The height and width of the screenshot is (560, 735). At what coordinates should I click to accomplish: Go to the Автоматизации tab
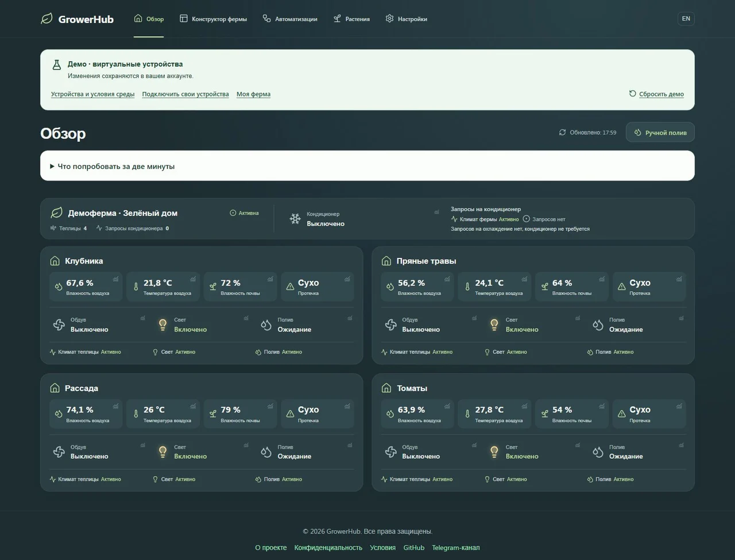point(290,19)
